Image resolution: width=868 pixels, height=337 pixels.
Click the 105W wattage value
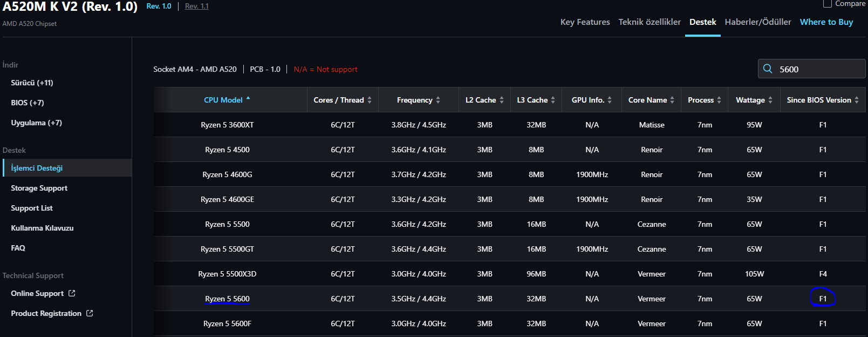[754, 274]
